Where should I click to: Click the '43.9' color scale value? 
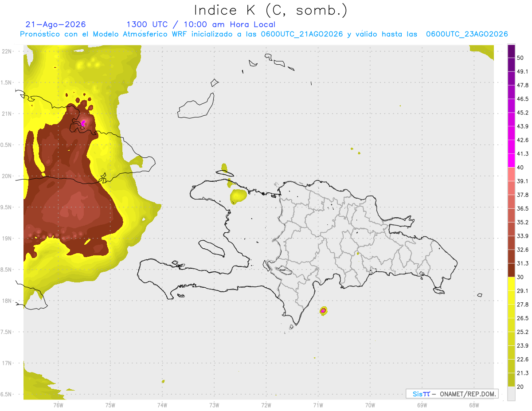pos(523,126)
